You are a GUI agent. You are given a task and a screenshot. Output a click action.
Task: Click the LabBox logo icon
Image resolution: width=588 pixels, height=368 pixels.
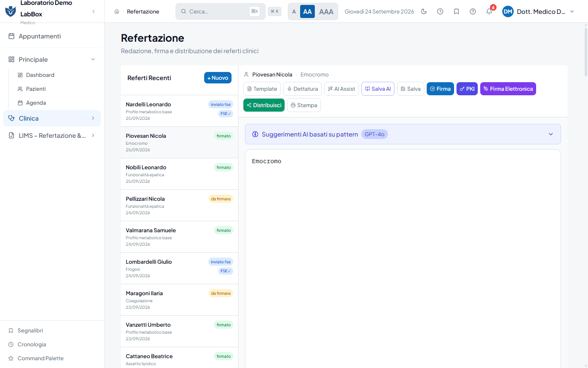[11, 11]
